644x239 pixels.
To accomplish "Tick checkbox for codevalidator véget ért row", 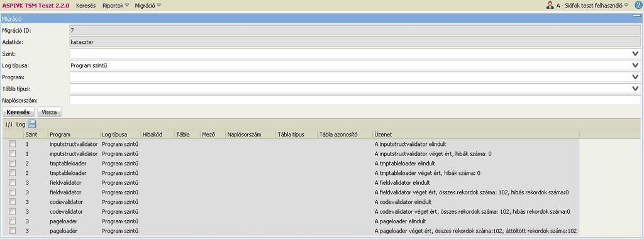I will pyautogui.click(x=13, y=211).
